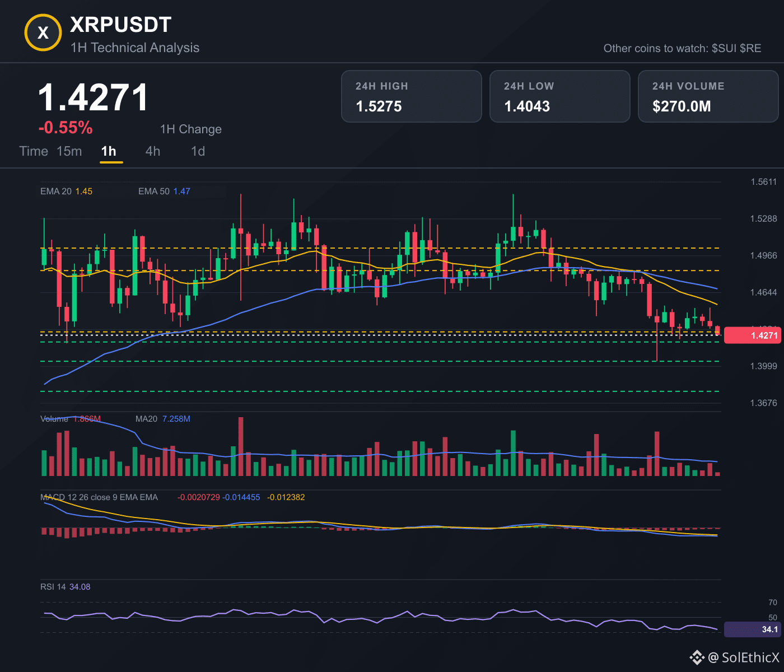This screenshot has height=672, width=784.
Task: Switch to the 15m timeframe
Action: point(69,151)
